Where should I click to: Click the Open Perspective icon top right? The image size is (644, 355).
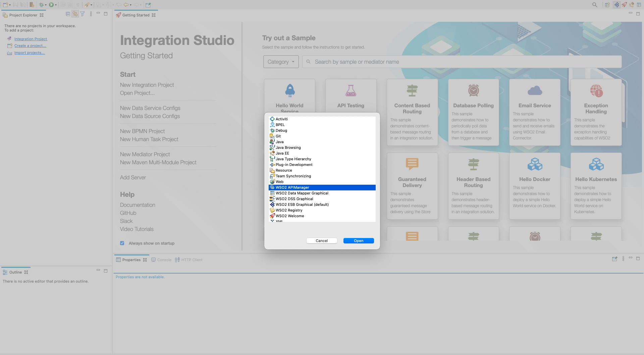pyautogui.click(x=608, y=5)
